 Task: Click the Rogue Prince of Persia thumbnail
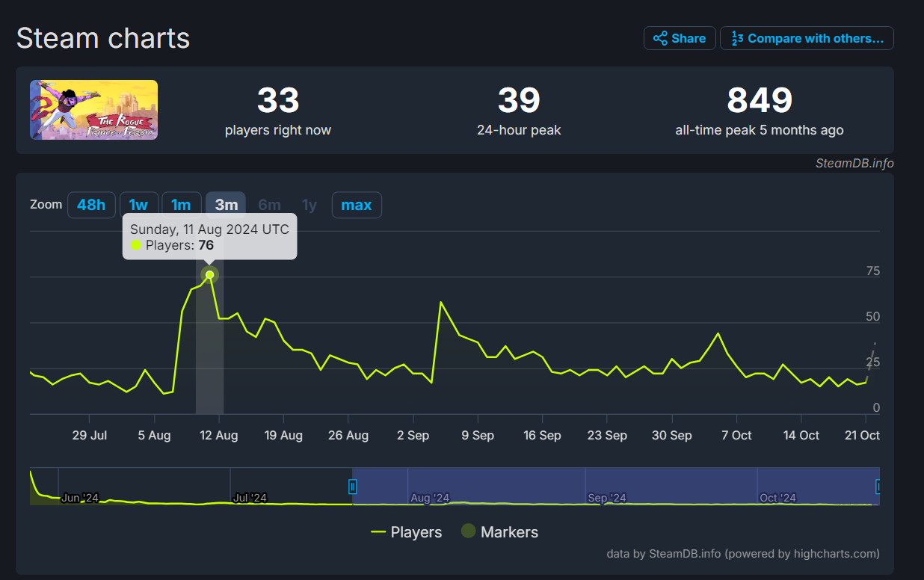point(93,110)
